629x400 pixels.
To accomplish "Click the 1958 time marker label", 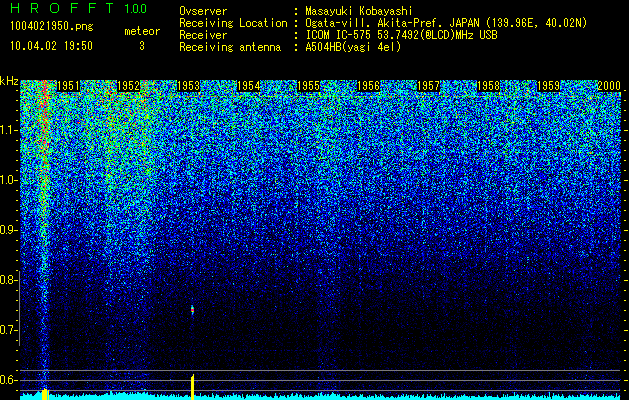I will tap(489, 86).
